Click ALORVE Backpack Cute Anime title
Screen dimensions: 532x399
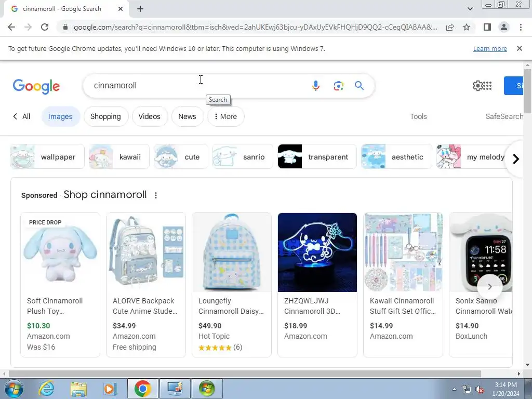pos(145,306)
